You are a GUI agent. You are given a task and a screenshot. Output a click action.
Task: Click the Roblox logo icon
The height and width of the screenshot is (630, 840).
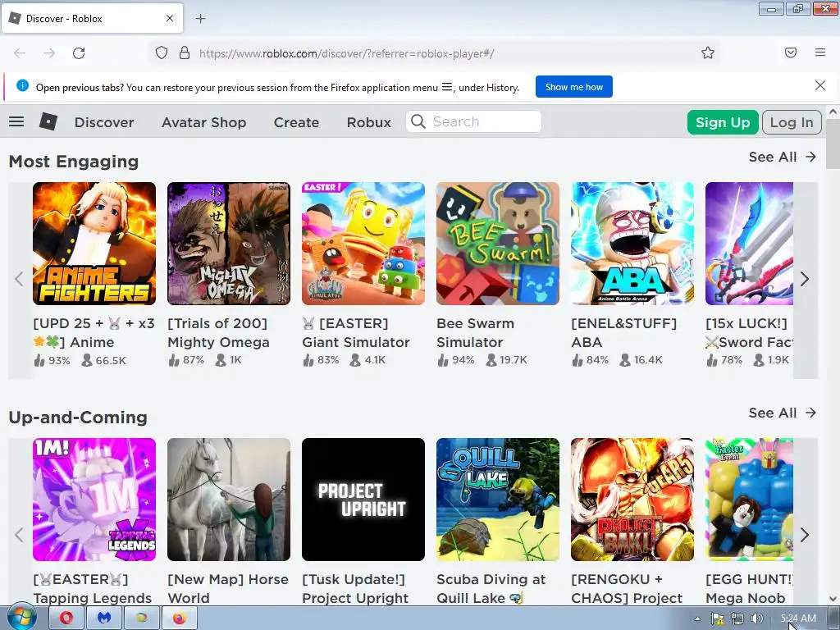pyautogui.click(x=48, y=121)
